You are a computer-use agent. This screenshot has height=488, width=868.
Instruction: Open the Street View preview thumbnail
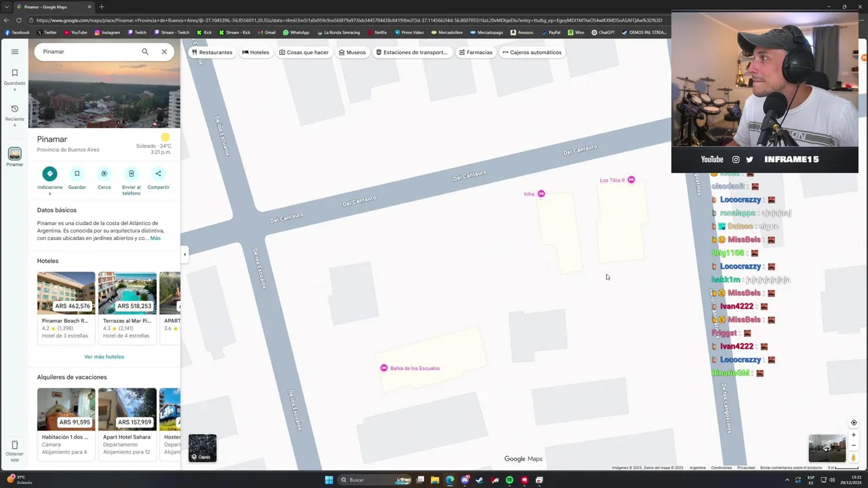tap(827, 448)
